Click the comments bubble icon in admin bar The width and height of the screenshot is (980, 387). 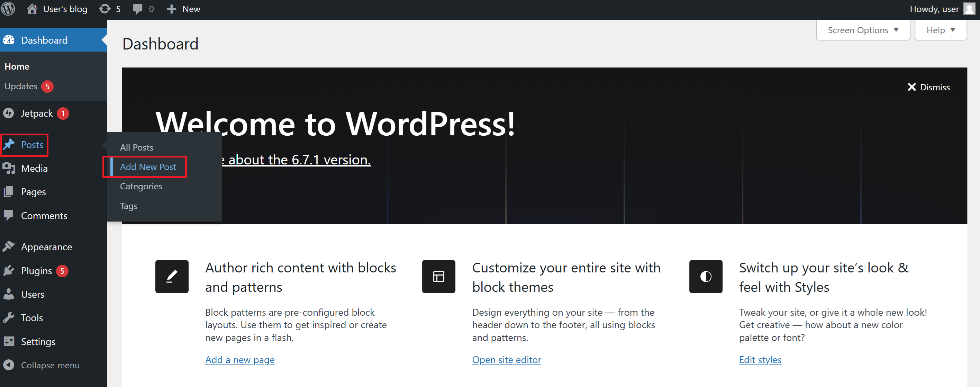click(137, 9)
